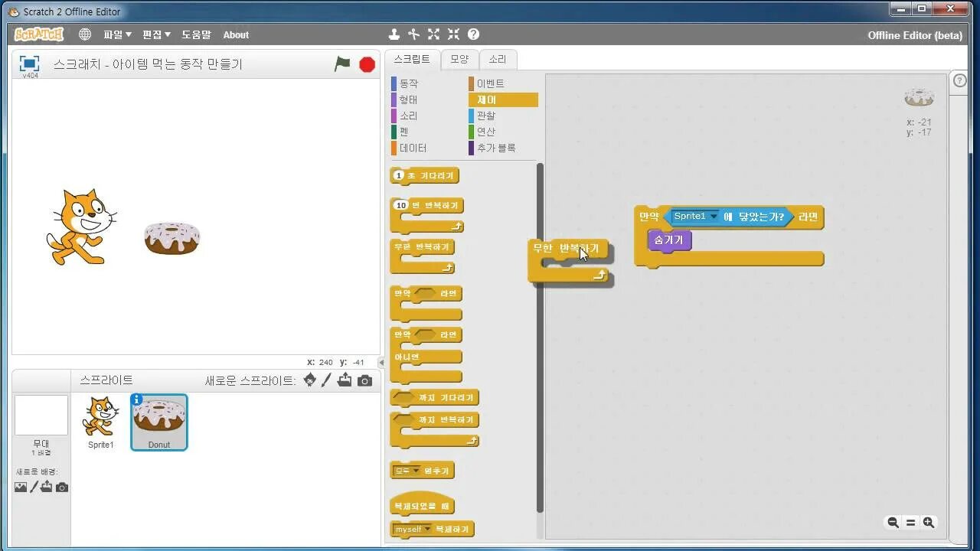Zoom in the scripts area
The height and width of the screenshot is (551, 980).
click(929, 523)
